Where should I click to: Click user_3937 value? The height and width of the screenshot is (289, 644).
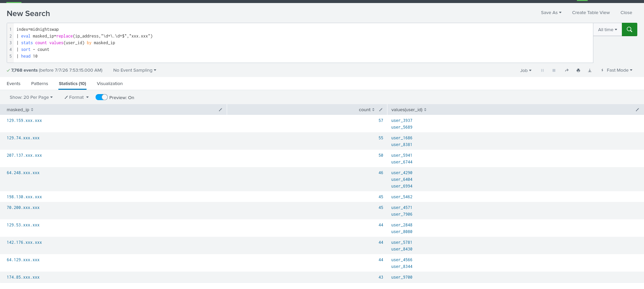[x=402, y=121]
